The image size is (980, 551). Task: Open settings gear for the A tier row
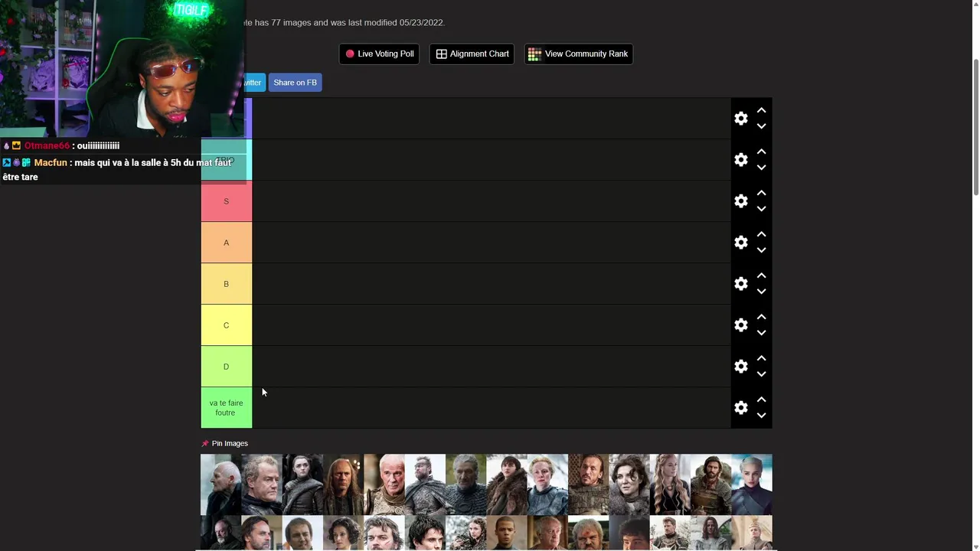(x=740, y=243)
